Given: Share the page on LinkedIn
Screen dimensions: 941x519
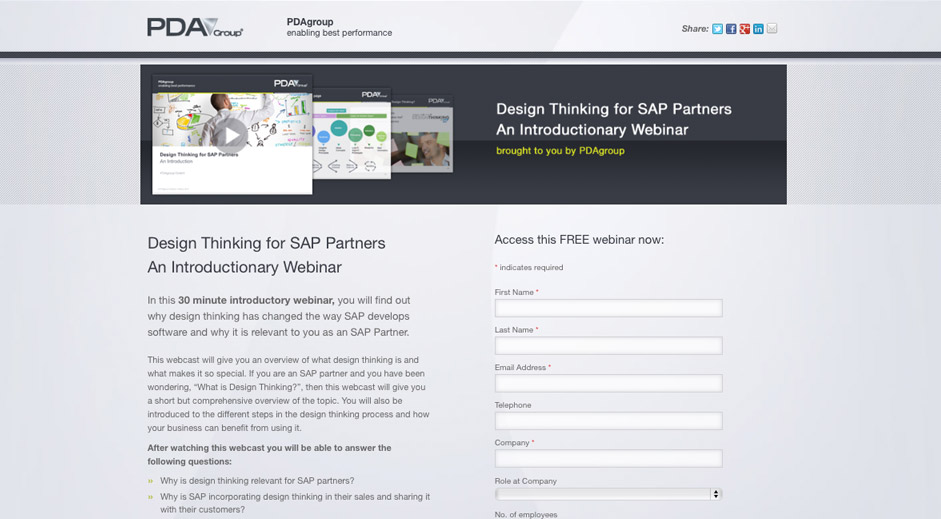Looking at the screenshot, I should click(759, 29).
